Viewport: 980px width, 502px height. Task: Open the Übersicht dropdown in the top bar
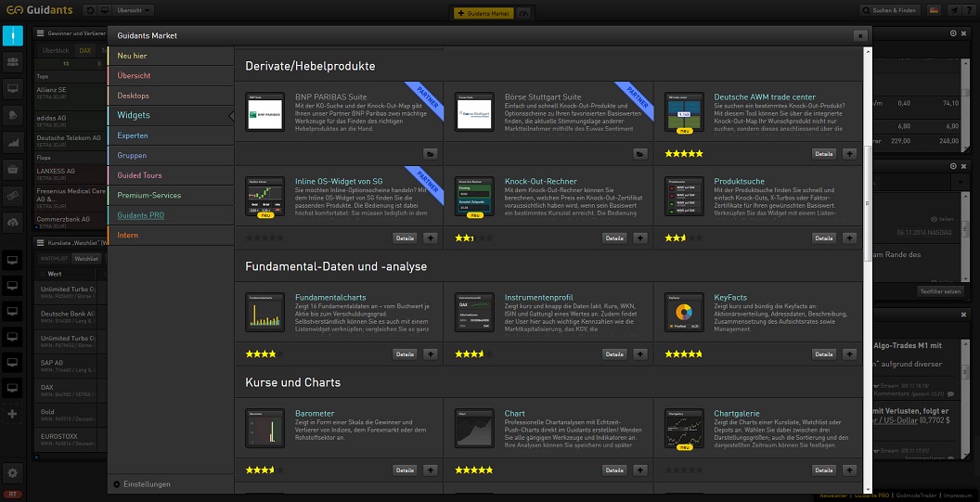click(x=135, y=10)
